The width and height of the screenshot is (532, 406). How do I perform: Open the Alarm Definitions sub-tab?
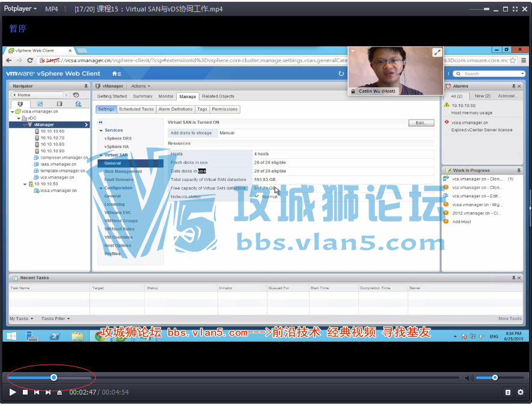pyautogui.click(x=176, y=109)
